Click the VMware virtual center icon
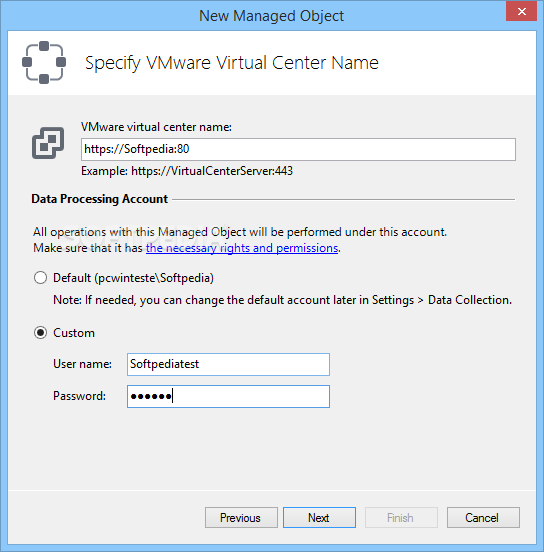 (x=48, y=143)
